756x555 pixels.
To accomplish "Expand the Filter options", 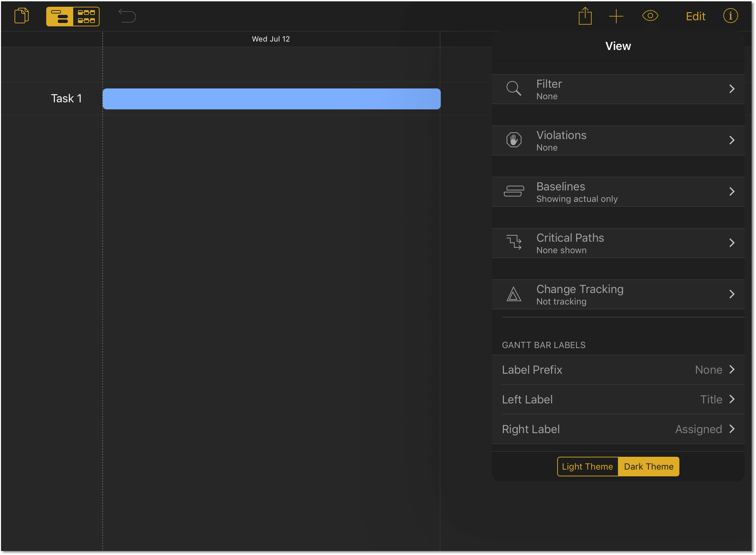I will [x=618, y=89].
